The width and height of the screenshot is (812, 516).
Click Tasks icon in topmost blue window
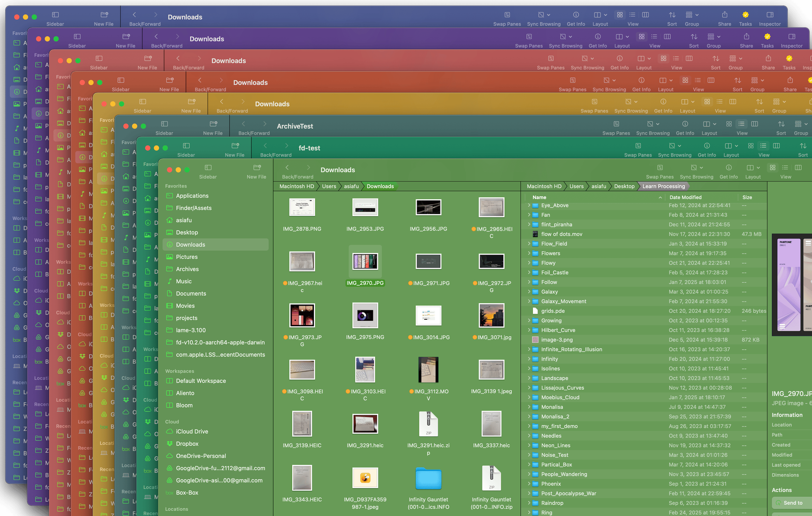pyautogui.click(x=745, y=15)
